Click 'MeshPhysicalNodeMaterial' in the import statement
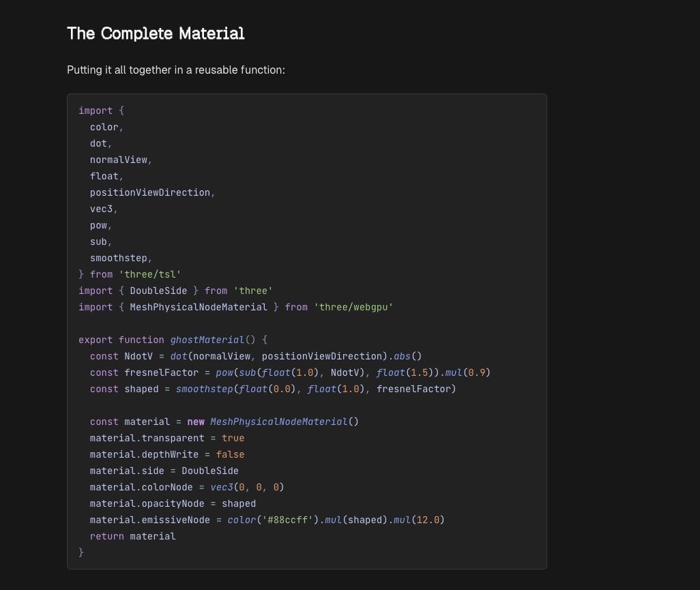This screenshot has width=700, height=590. [x=199, y=307]
